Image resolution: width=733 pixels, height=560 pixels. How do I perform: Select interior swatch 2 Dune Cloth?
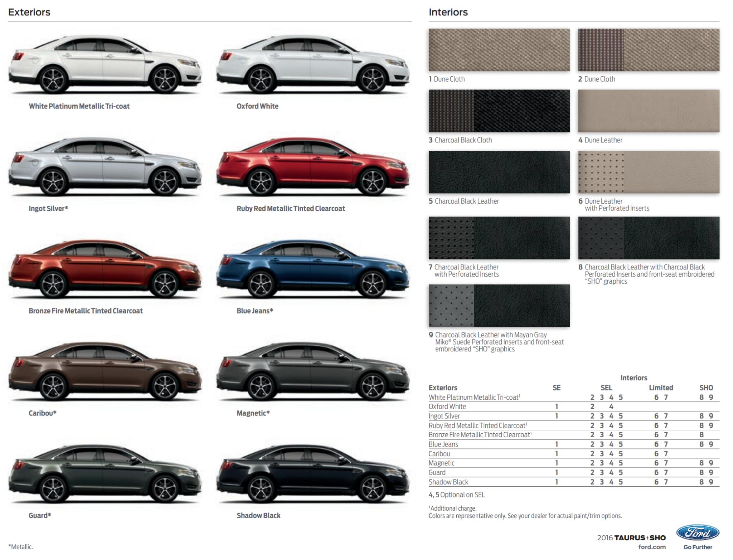pos(649,50)
